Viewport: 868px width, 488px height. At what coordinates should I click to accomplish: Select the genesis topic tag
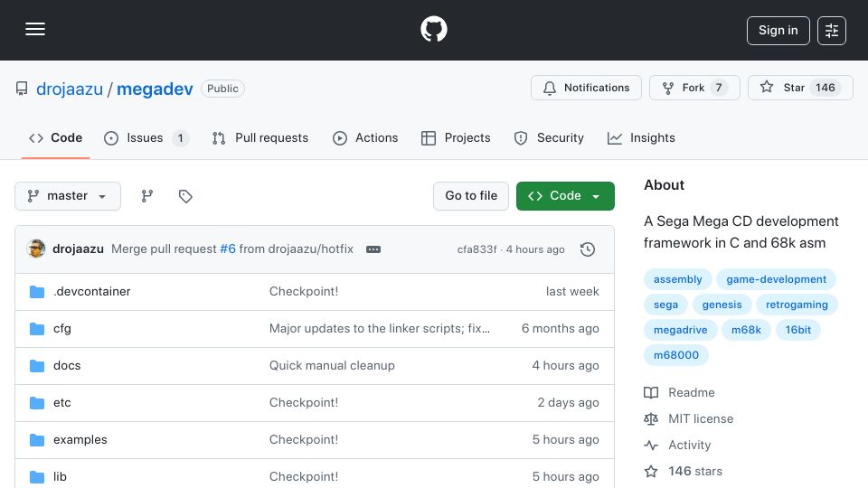tap(722, 305)
